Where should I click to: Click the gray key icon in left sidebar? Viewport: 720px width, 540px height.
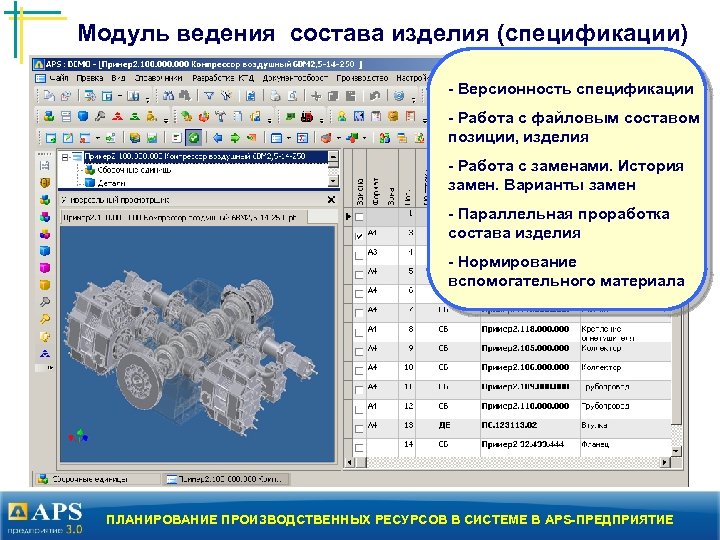tap(45, 302)
